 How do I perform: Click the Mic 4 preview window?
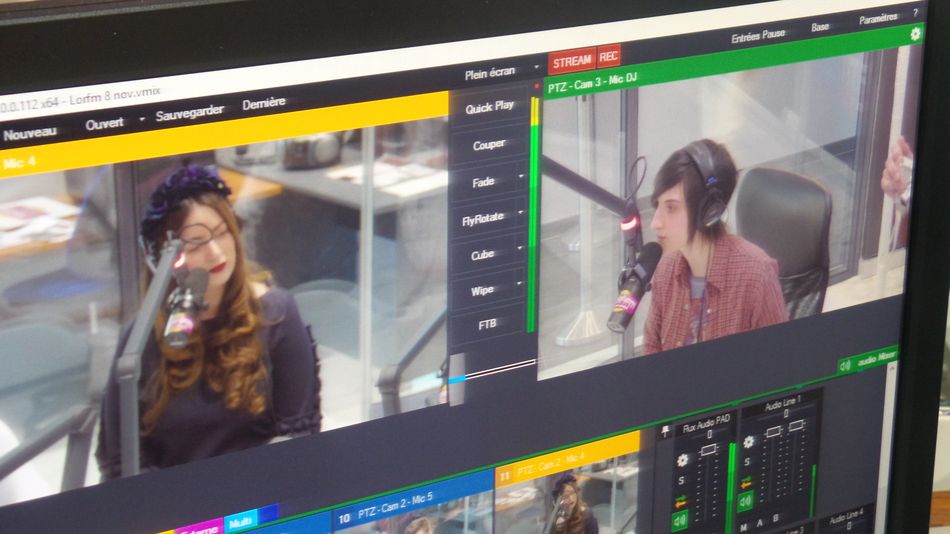(224, 303)
